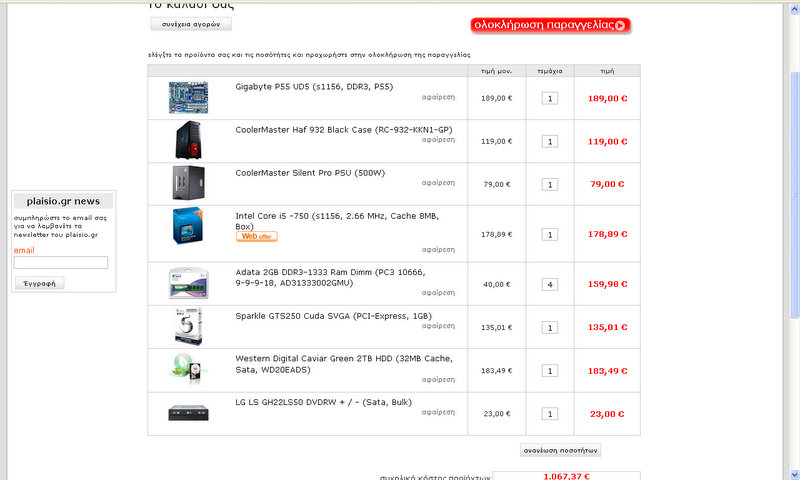Click the Web offer badge on Intel item
This screenshot has height=480, width=800.
[257, 236]
